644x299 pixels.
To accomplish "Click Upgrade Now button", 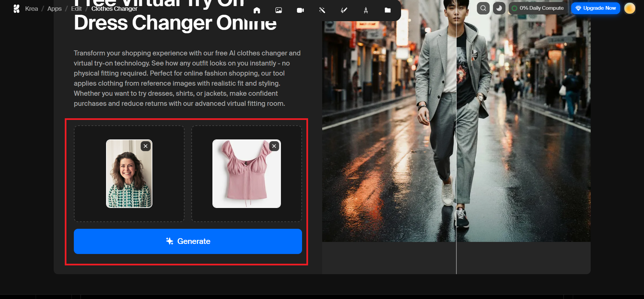I will tap(596, 8).
